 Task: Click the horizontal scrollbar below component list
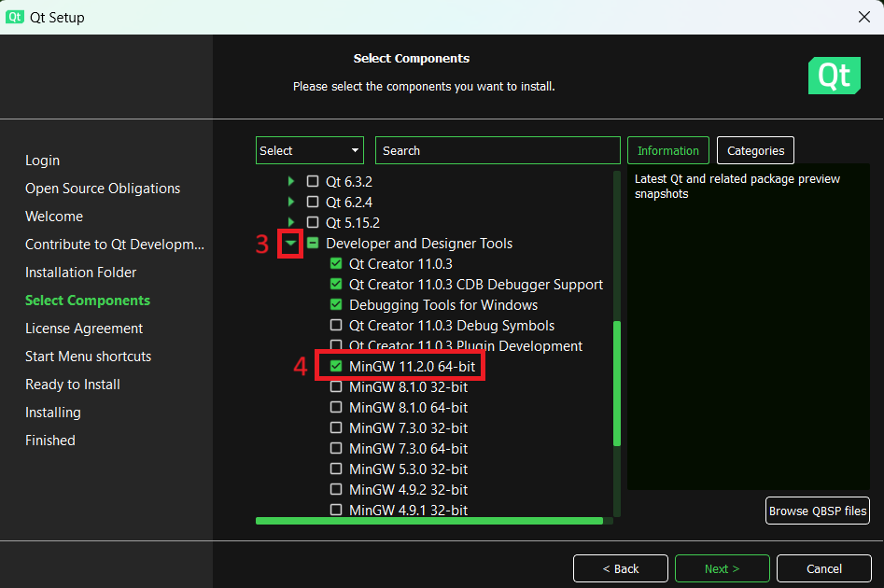429,521
